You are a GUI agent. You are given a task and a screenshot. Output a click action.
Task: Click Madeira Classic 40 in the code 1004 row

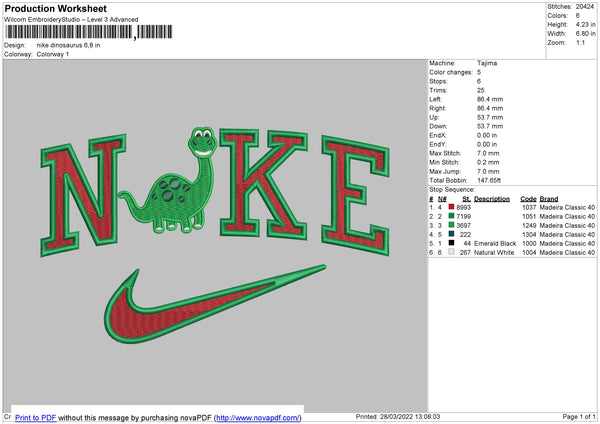[567, 253]
